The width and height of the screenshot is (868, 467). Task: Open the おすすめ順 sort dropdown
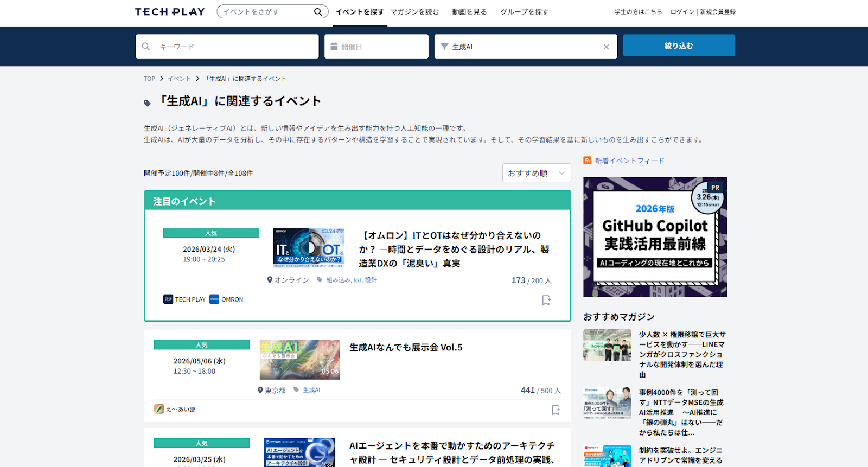coord(536,173)
